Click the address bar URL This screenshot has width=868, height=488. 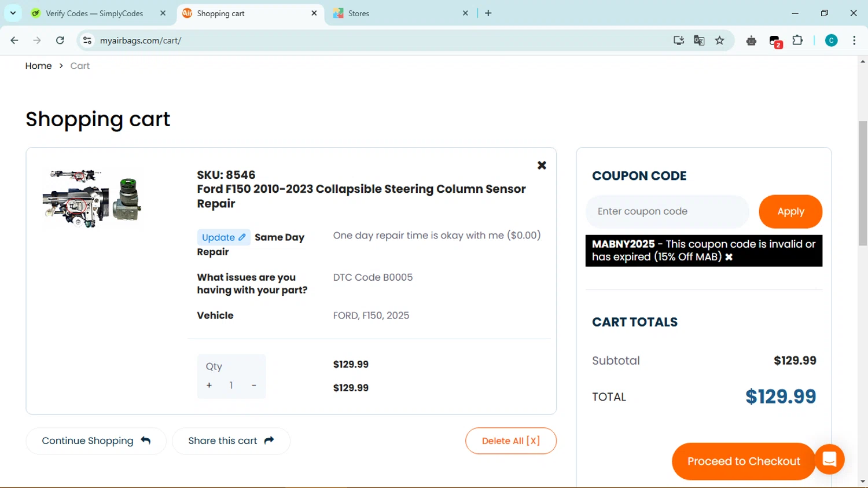tap(141, 41)
